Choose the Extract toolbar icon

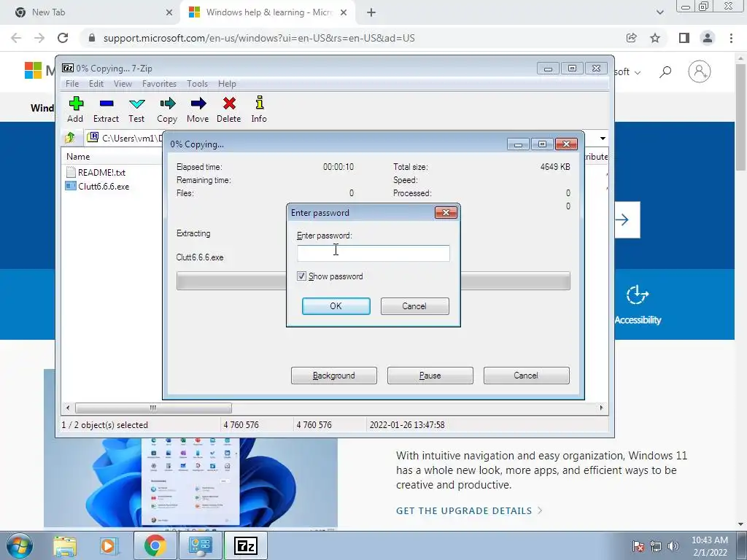coord(106,109)
